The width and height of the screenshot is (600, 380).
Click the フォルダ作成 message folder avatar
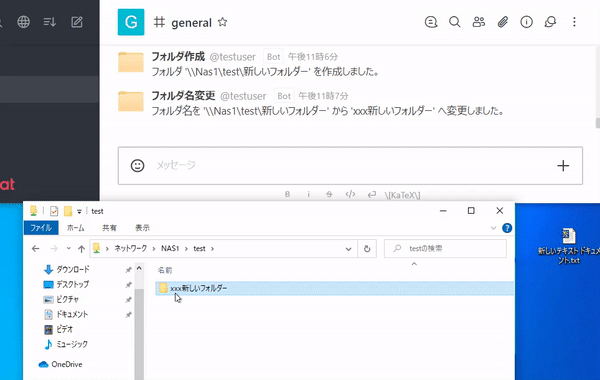click(x=131, y=62)
